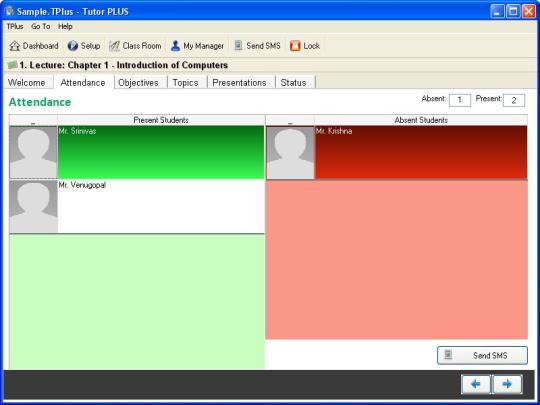Maximize the Tutor PLUS window

coord(513,11)
